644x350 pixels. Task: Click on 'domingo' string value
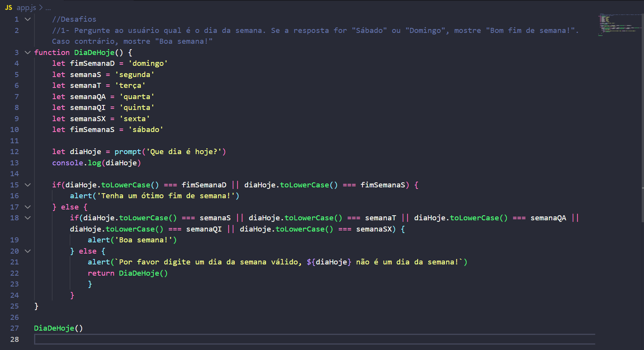coord(148,63)
